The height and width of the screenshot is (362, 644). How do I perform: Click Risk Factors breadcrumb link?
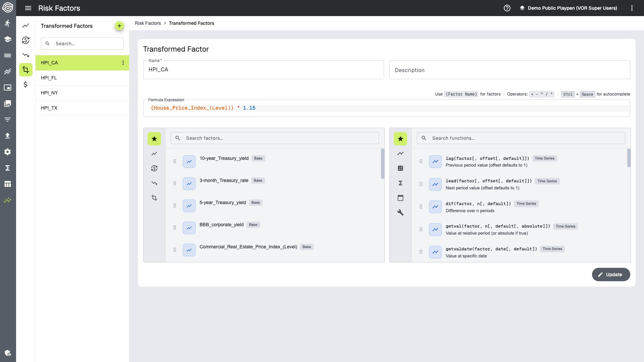pyautogui.click(x=148, y=23)
